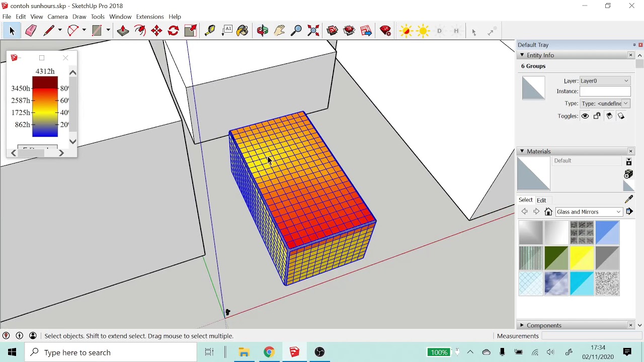
Task: Toggle the receive shadows icon
Action: pyautogui.click(x=621, y=116)
